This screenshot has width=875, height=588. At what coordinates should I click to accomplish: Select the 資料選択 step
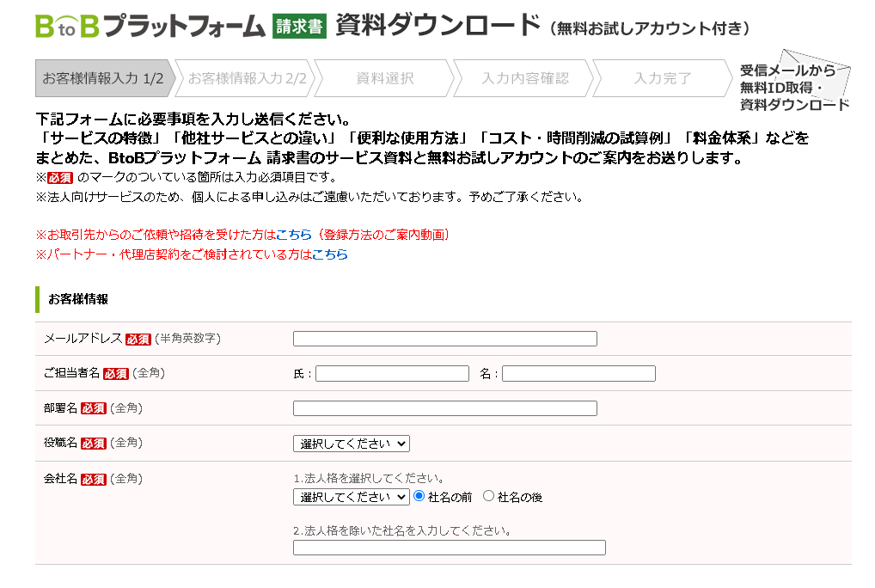point(385,78)
